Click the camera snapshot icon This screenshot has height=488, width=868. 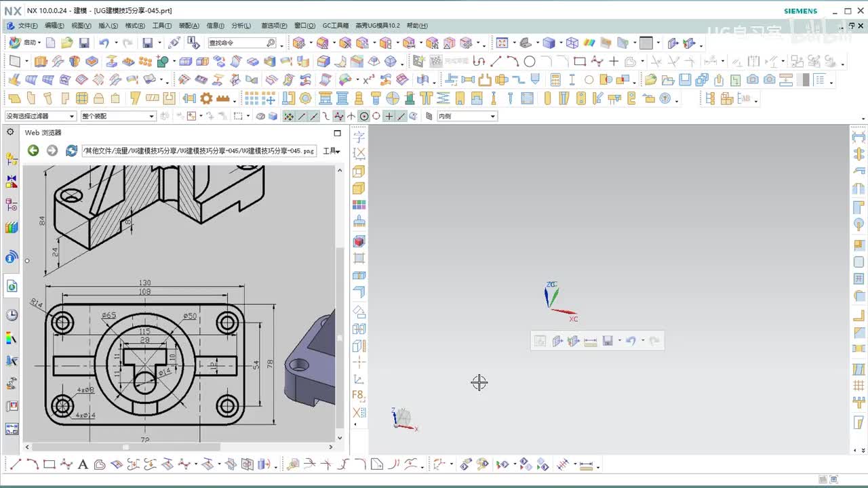tap(752, 80)
